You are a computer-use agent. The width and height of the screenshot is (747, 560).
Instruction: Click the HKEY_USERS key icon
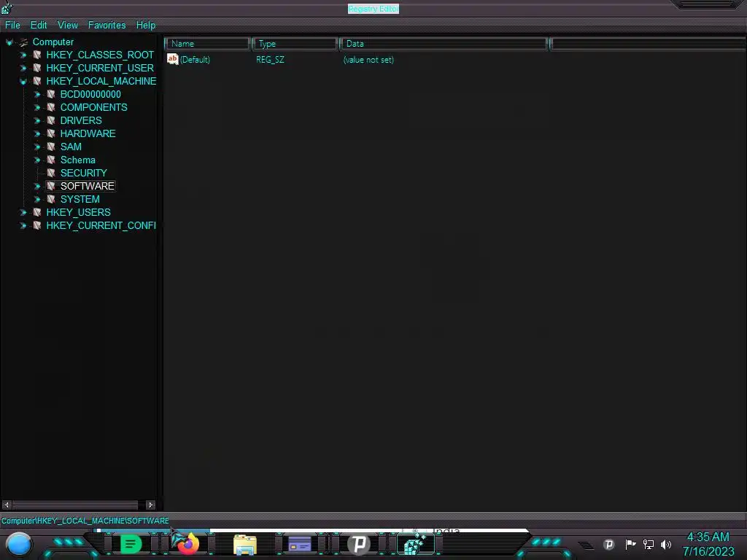(x=37, y=212)
